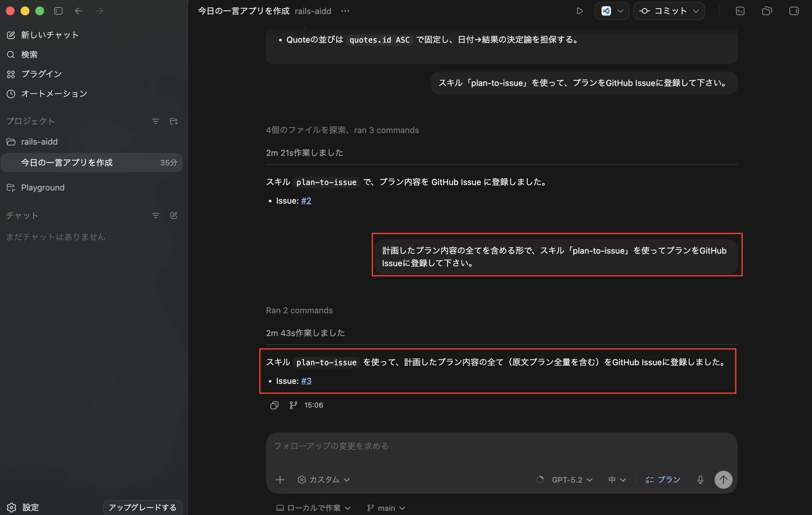
Task: Click the play run icon in the top bar
Action: [x=579, y=11]
